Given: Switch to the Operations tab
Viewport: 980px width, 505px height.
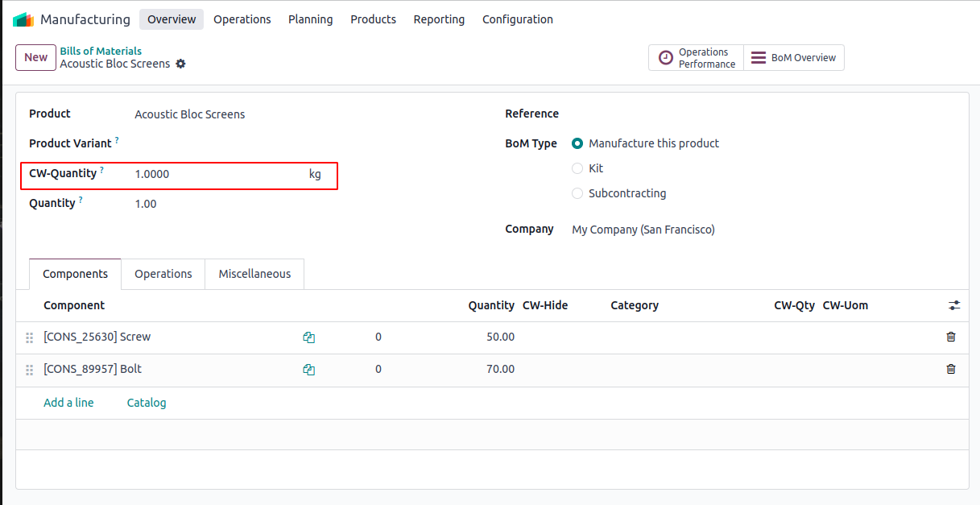Looking at the screenshot, I should pyautogui.click(x=163, y=274).
